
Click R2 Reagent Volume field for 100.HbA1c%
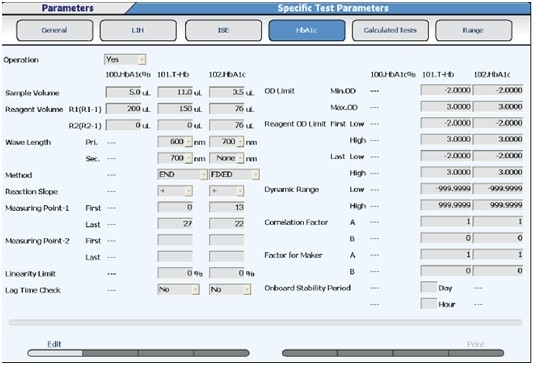(x=124, y=125)
